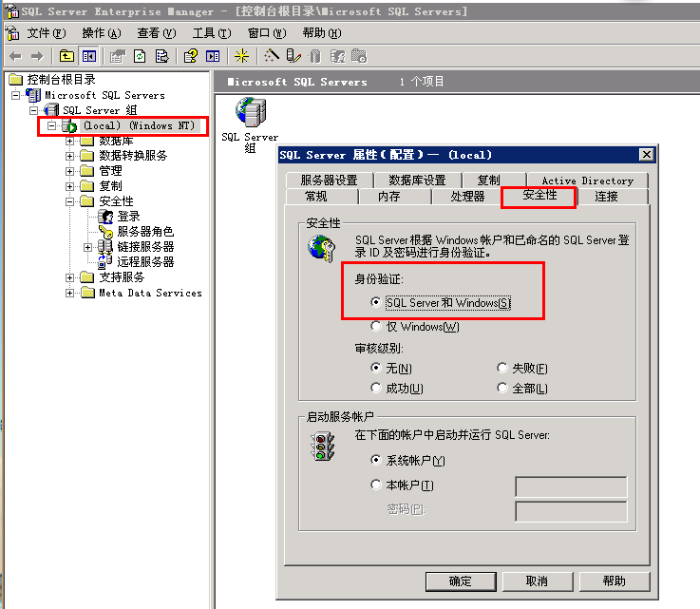This screenshot has width=700, height=609.
Task: Expand the 复制 folder in tree
Action: point(69,186)
